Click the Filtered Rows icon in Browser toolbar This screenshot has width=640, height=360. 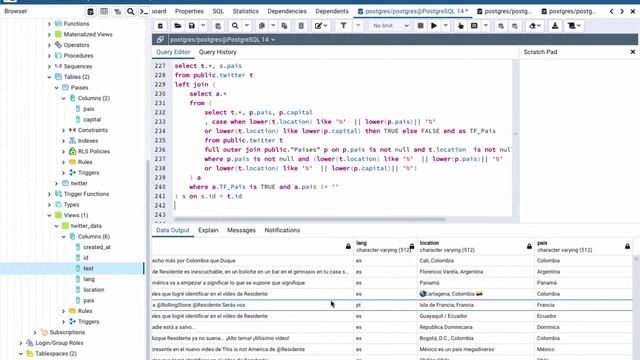tap(118, 11)
